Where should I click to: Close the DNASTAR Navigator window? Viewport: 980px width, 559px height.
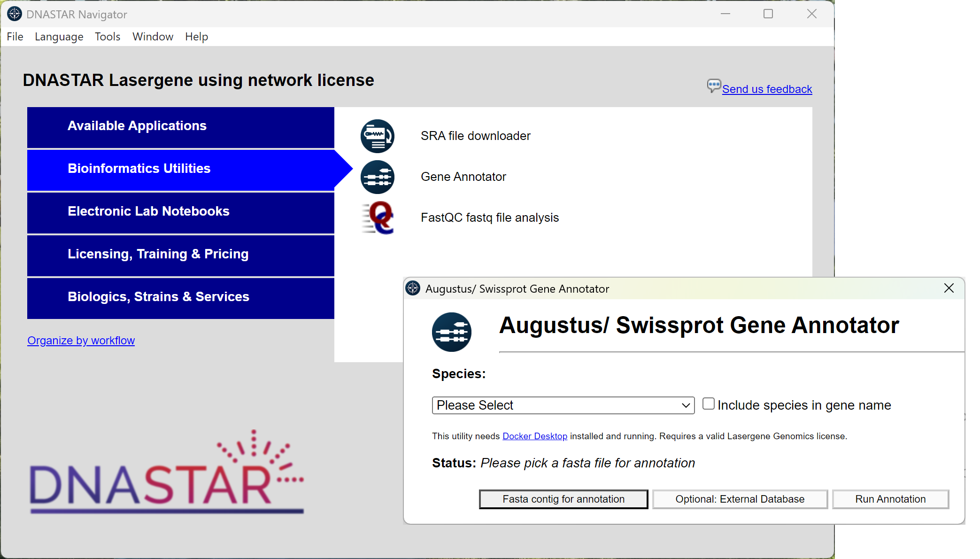(812, 14)
